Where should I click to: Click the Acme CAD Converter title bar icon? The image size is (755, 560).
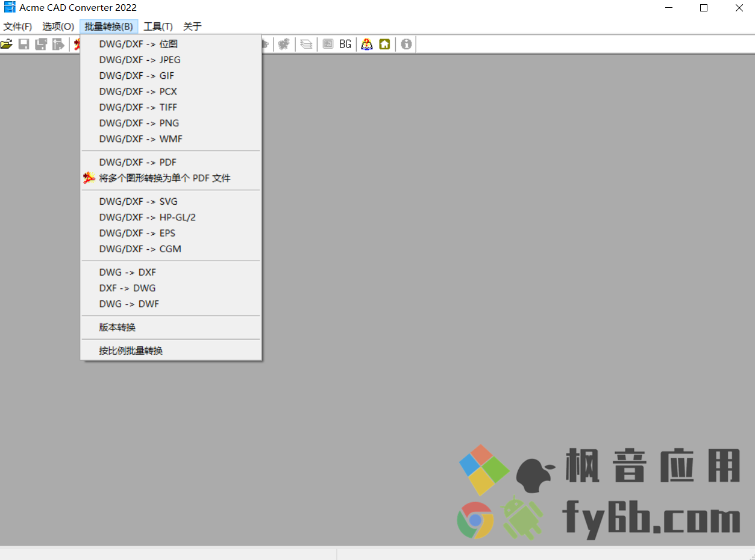click(x=9, y=8)
